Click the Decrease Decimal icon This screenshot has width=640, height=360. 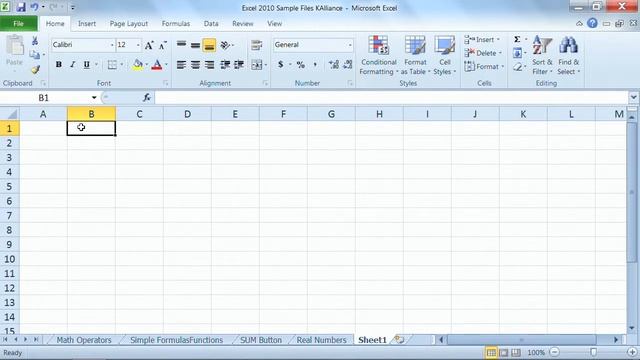pyautogui.click(x=348, y=64)
